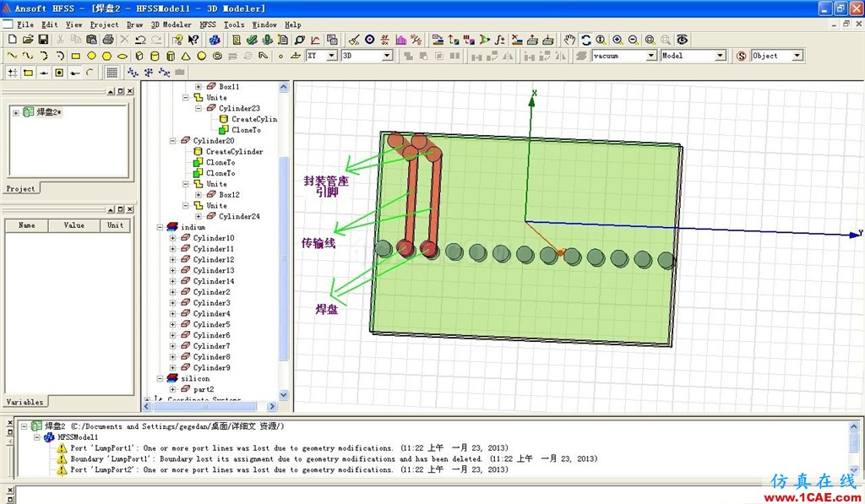
Task: Undo the last modeler operation
Action: [140, 40]
